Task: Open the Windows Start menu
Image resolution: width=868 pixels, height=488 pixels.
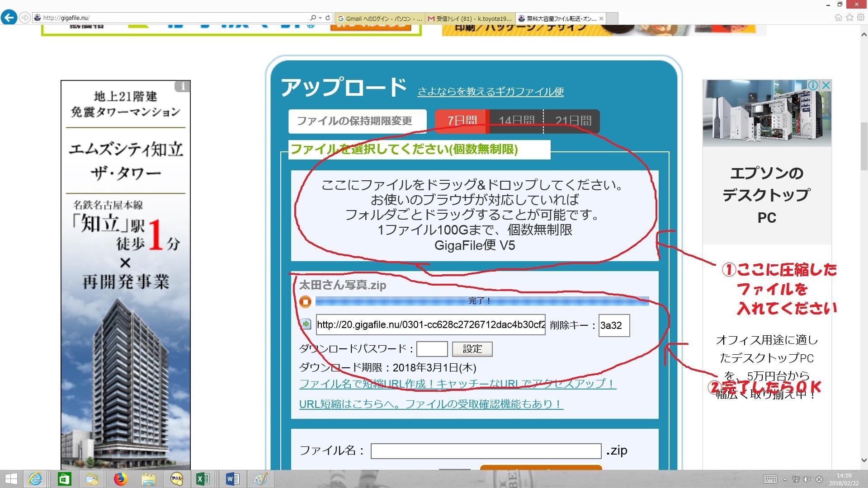Action: (11, 479)
